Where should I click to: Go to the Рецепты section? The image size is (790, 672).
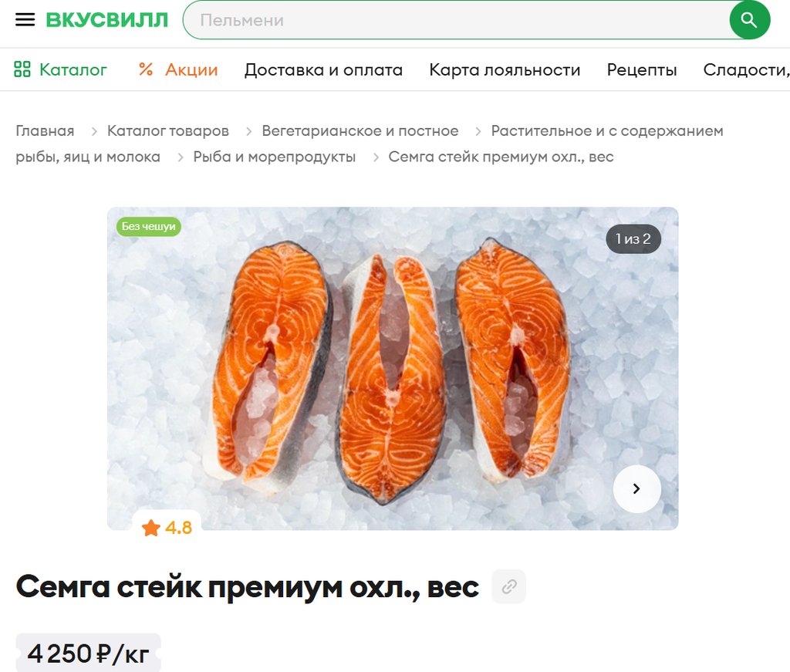tap(641, 69)
